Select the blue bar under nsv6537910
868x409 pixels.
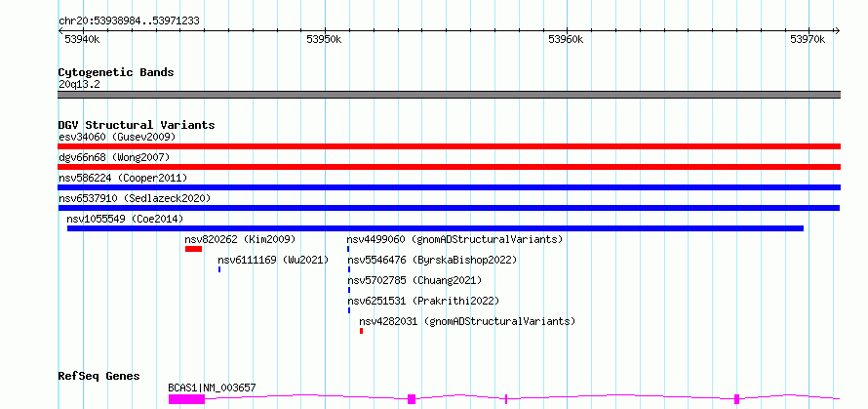click(449, 208)
